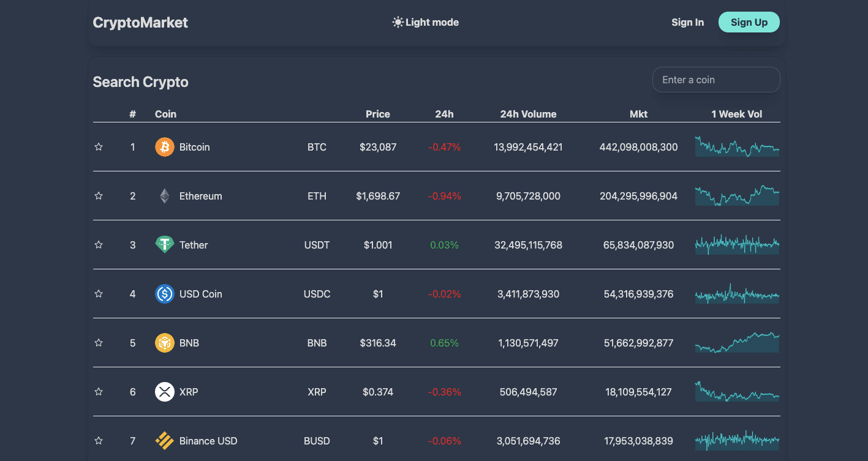
Task: Click the BNB coin logo
Action: pos(165,343)
